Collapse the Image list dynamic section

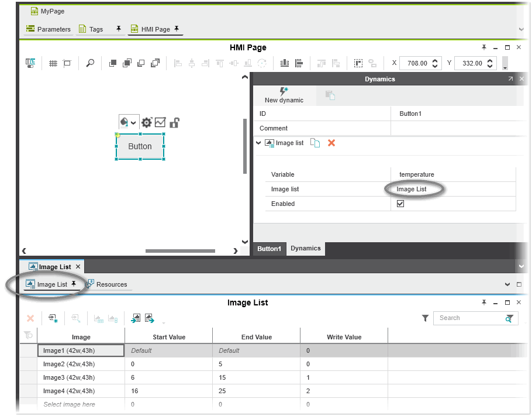coord(258,143)
